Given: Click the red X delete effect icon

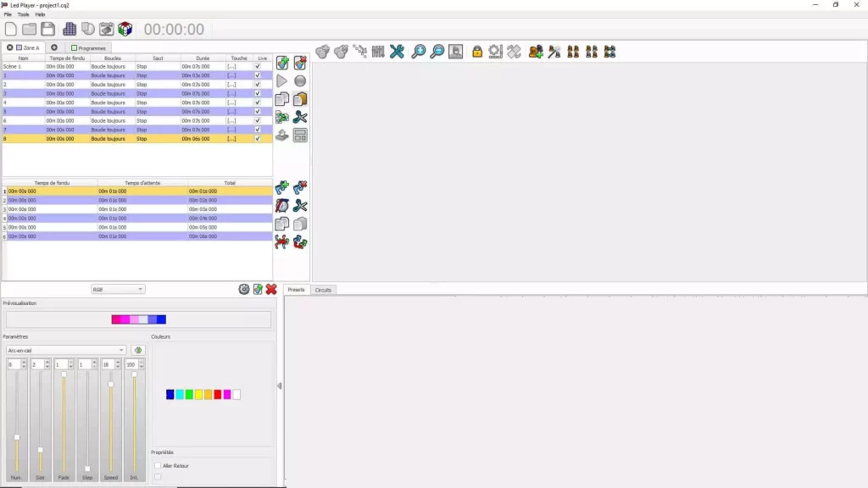Looking at the screenshot, I should [x=271, y=289].
